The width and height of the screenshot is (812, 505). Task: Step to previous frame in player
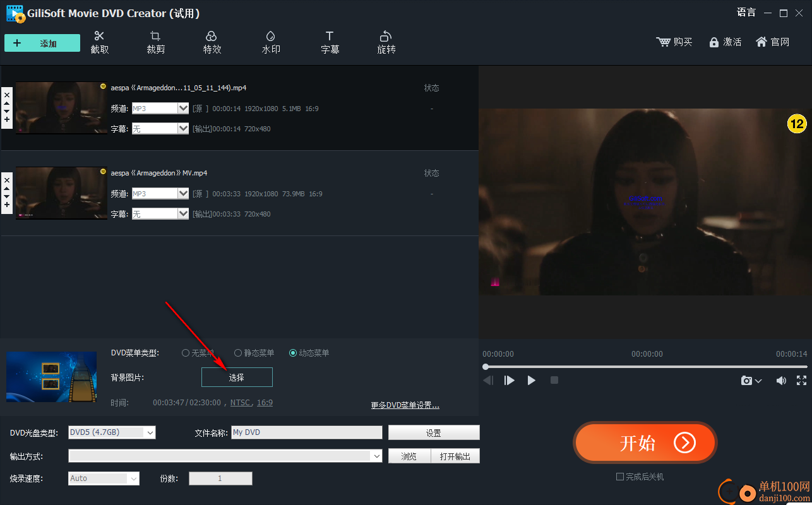[488, 380]
